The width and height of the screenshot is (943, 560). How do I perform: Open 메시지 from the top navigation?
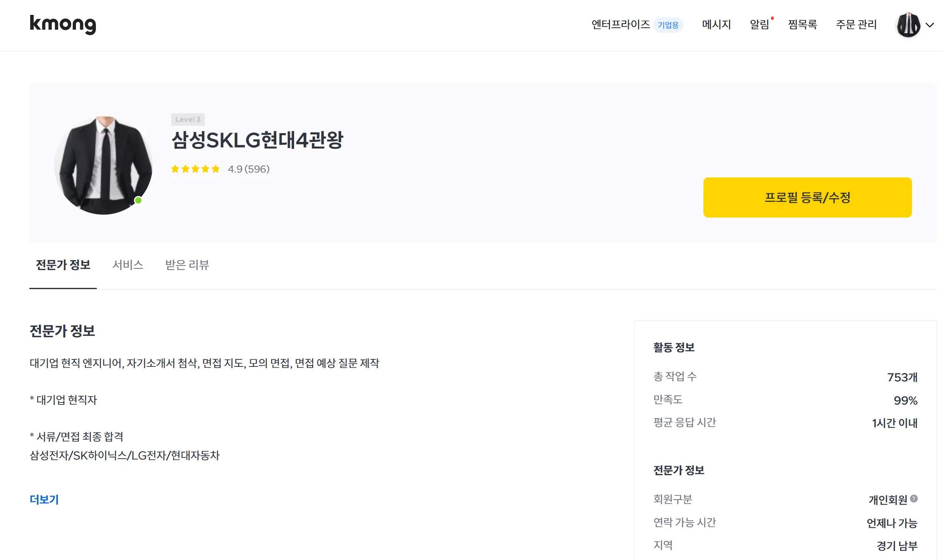click(x=716, y=25)
